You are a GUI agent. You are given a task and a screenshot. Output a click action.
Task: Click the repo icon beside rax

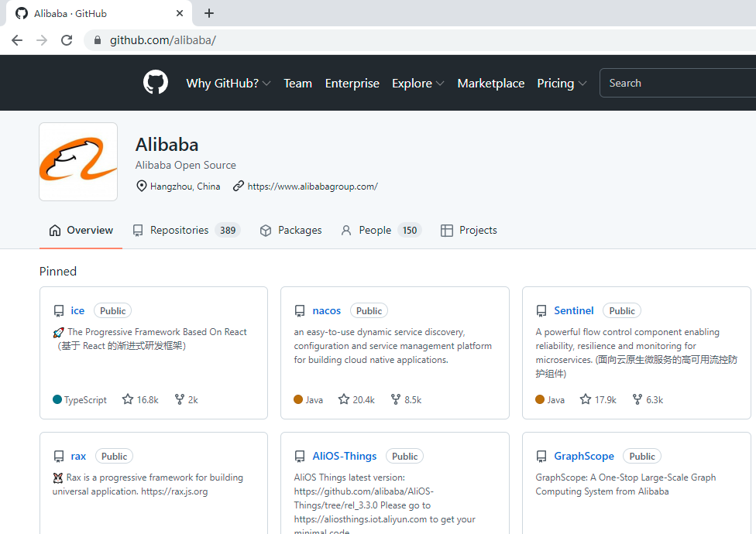pos(59,457)
